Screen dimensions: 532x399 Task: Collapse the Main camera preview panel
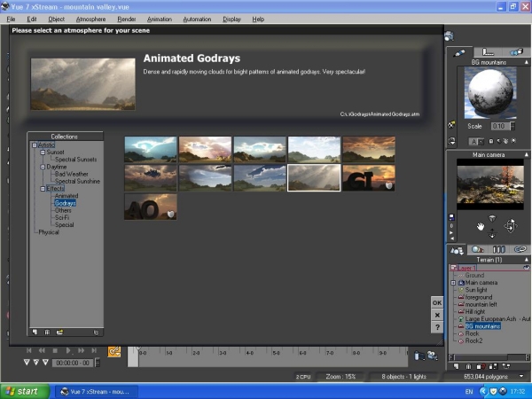pos(527,154)
